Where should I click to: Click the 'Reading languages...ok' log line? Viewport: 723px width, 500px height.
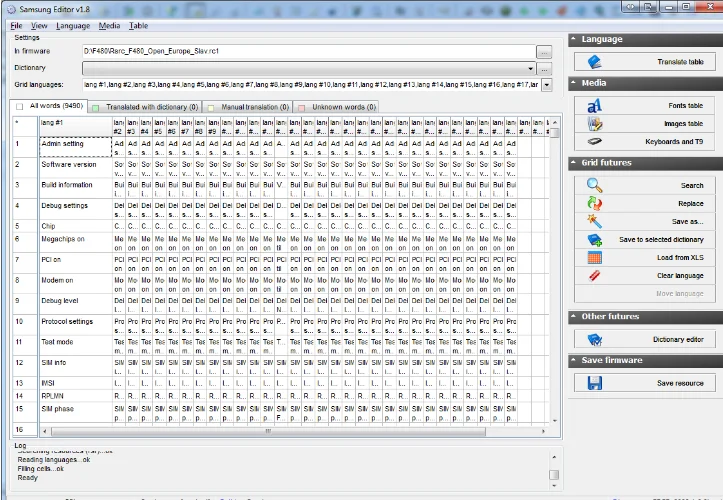pos(53,460)
